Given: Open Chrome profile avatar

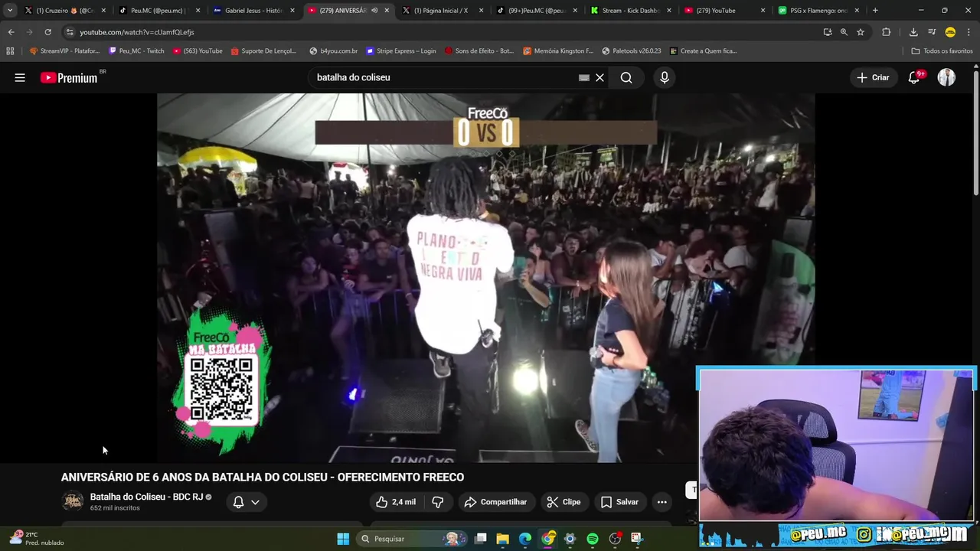Looking at the screenshot, I should [950, 32].
